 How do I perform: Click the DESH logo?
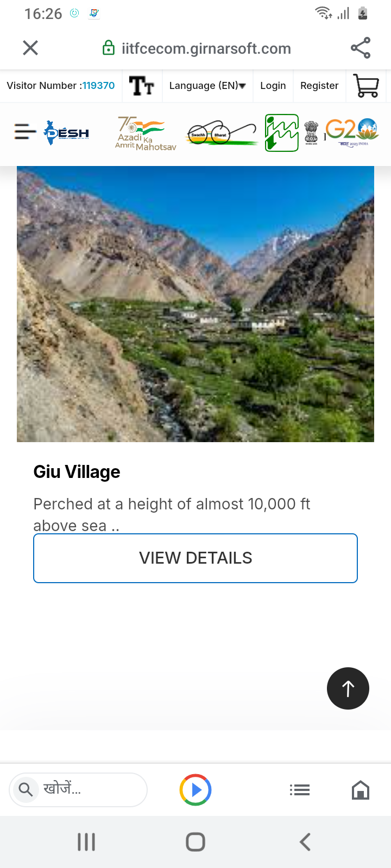[x=67, y=133]
